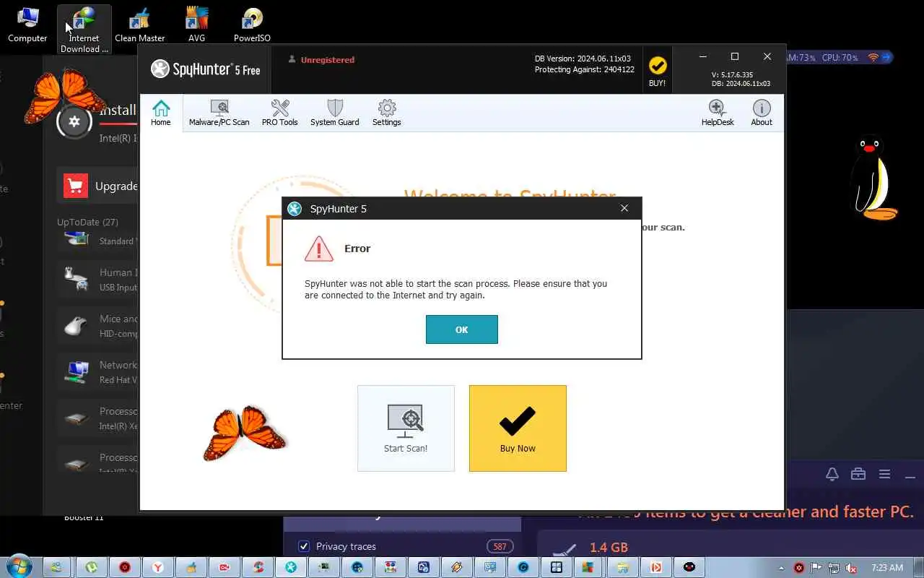Select the first Processor row in Driver Booster

[x=97, y=418]
